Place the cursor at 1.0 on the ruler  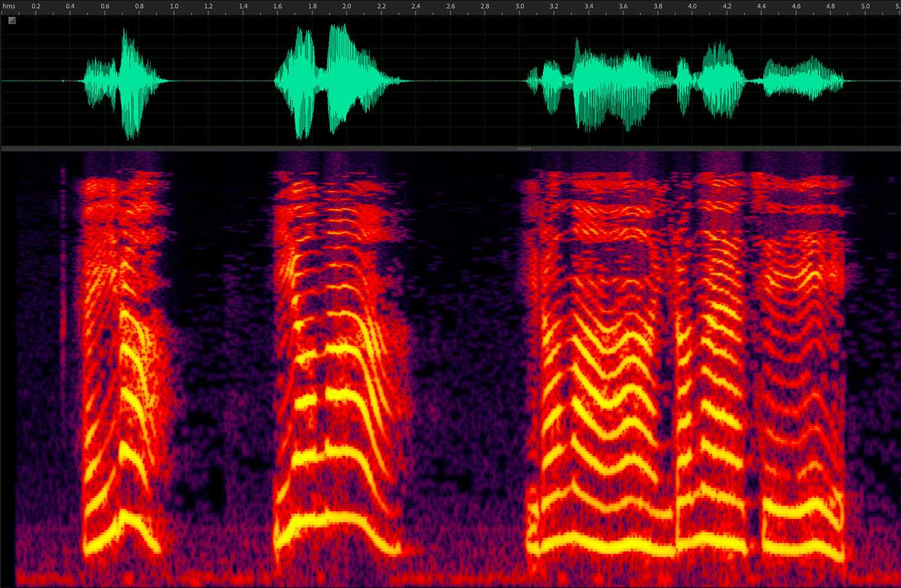[x=174, y=7]
